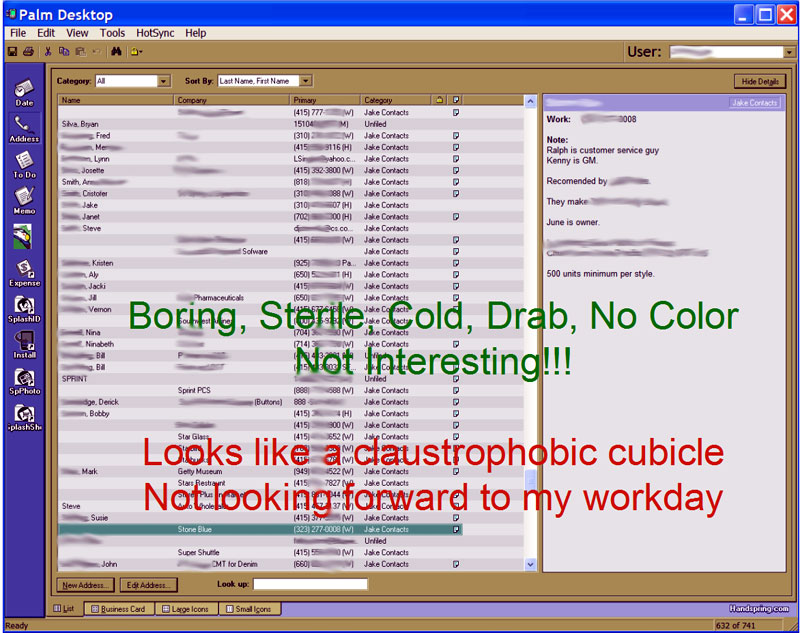Open the Date book in the sidebar
This screenshot has height=633, width=800.
point(24,92)
